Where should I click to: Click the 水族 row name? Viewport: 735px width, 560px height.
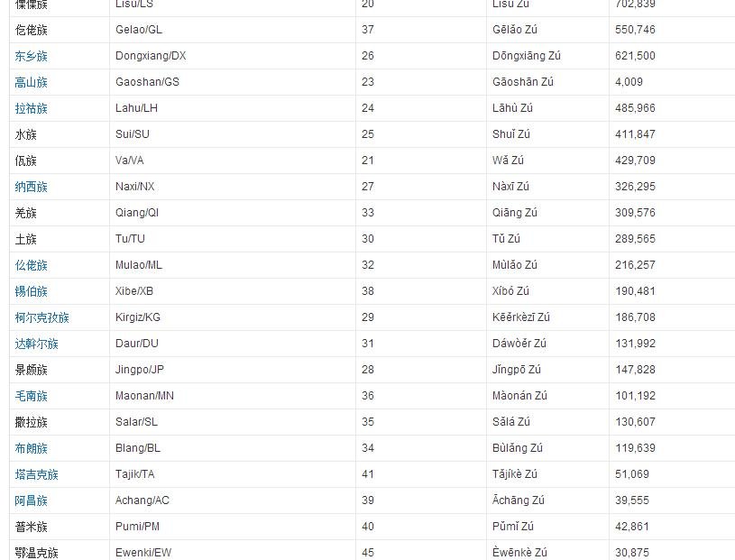point(26,134)
